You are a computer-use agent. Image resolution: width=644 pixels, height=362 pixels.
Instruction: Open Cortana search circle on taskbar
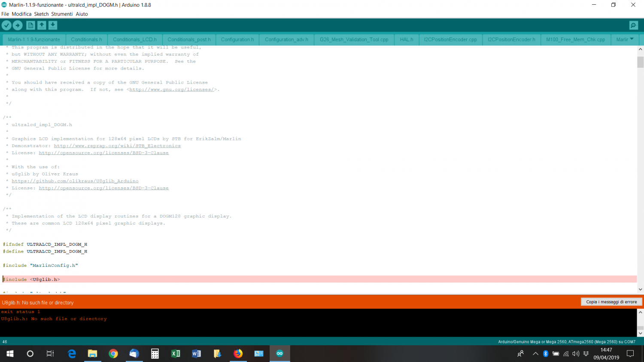(30, 353)
